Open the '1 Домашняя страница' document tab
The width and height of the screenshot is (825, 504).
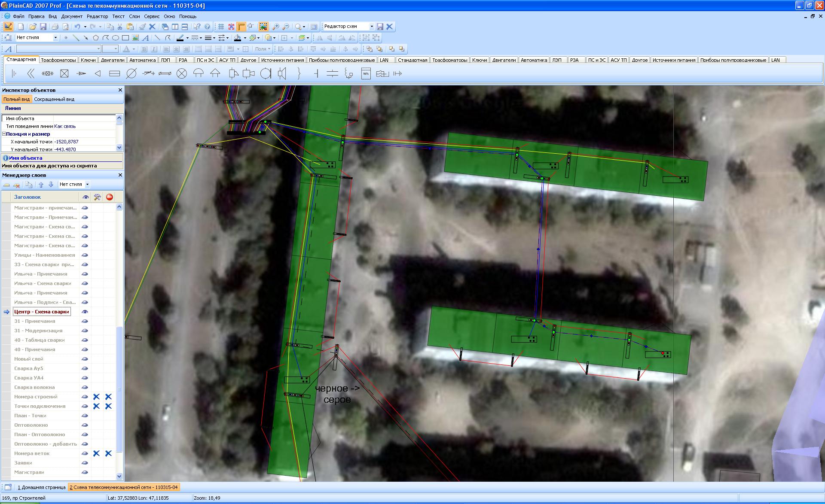pos(41,487)
